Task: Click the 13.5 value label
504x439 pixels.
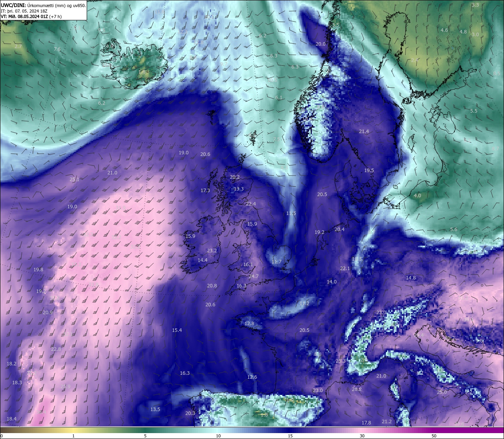Action: [x=155, y=409]
